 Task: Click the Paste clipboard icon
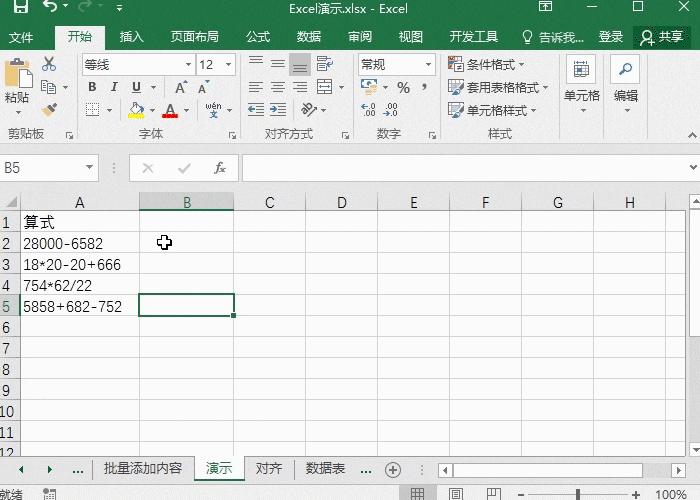tap(18, 73)
